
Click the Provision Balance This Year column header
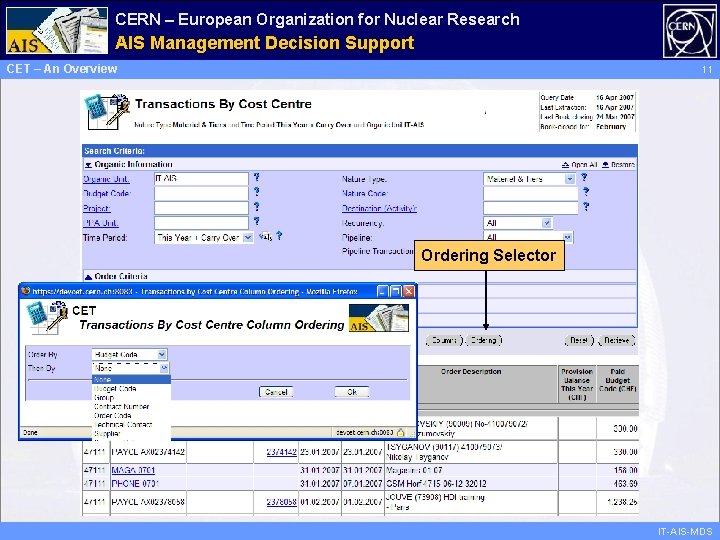(x=577, y=384)
